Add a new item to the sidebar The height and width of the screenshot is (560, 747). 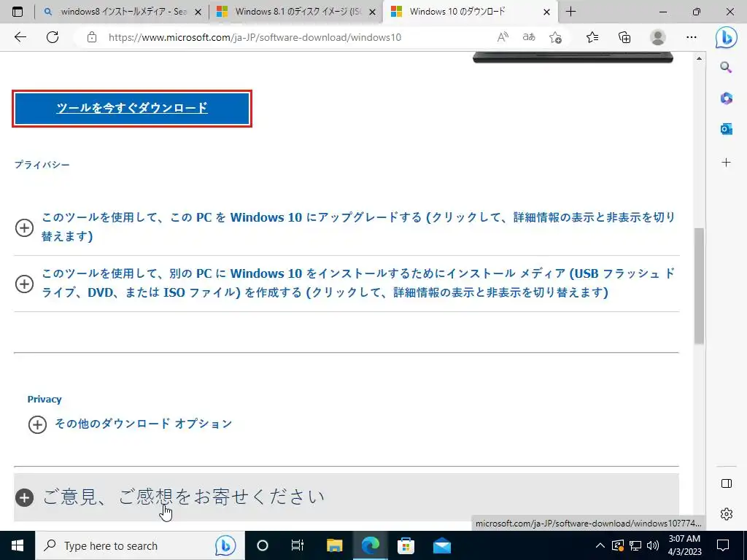[726, 163]
